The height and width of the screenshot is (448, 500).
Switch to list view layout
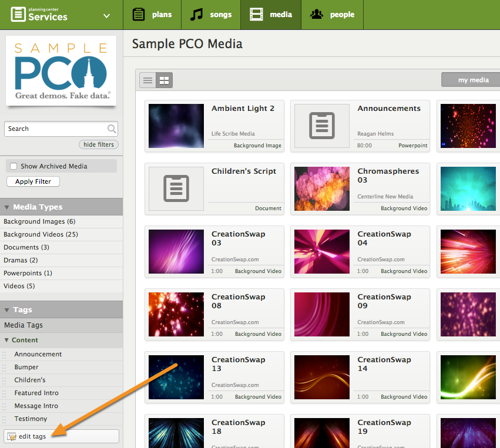(x=147, y=80)
